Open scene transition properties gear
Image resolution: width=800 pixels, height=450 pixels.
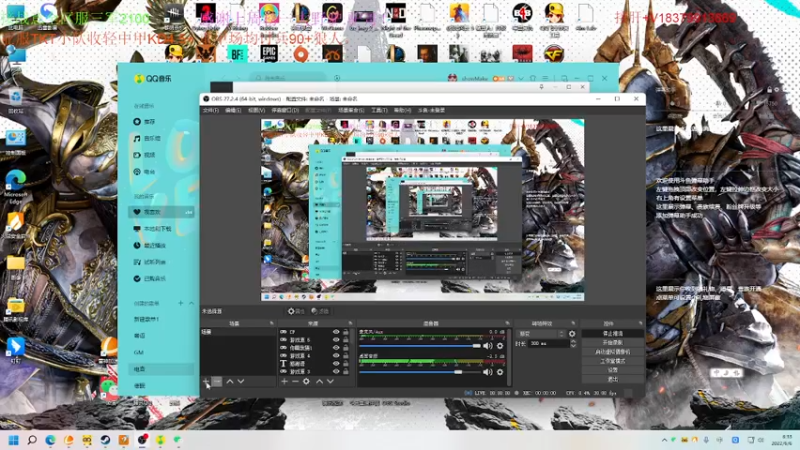(572, 334)
